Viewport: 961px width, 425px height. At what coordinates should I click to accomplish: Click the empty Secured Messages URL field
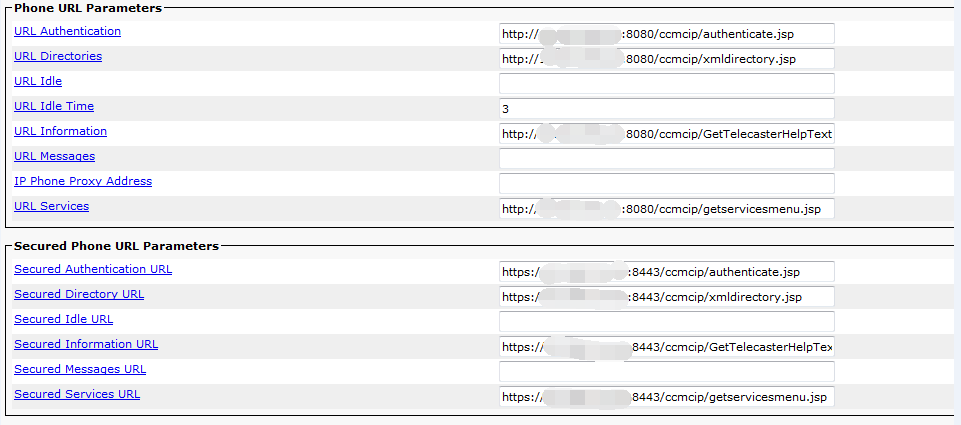coord(667,372)
